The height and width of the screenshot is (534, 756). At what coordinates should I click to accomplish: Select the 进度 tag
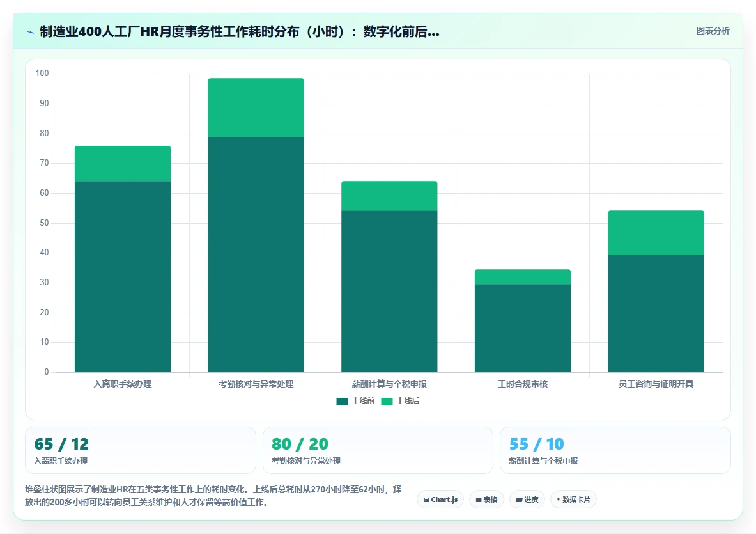(x=527, y=499)
